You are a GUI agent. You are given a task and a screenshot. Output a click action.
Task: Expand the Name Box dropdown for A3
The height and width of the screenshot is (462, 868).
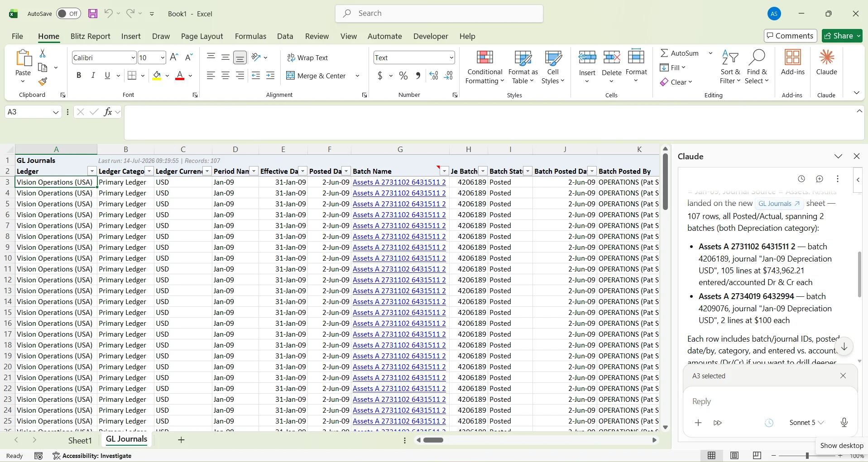(56, 112)
